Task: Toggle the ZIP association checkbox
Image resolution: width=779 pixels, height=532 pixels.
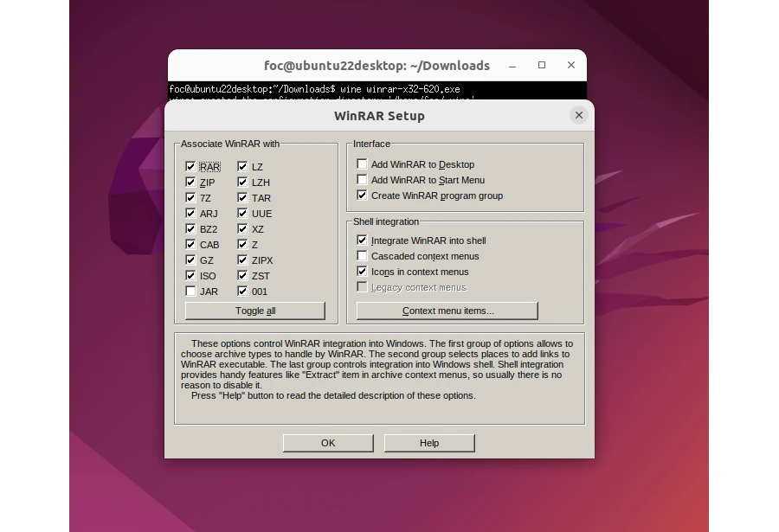Action: click(190, 183)
